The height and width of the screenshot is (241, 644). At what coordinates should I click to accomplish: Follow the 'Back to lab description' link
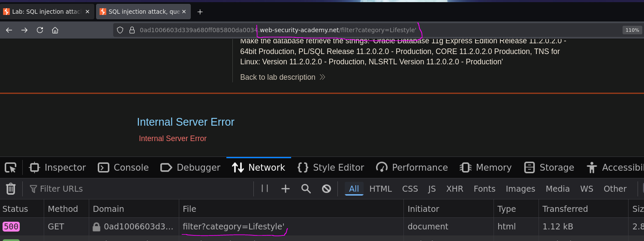283,77
